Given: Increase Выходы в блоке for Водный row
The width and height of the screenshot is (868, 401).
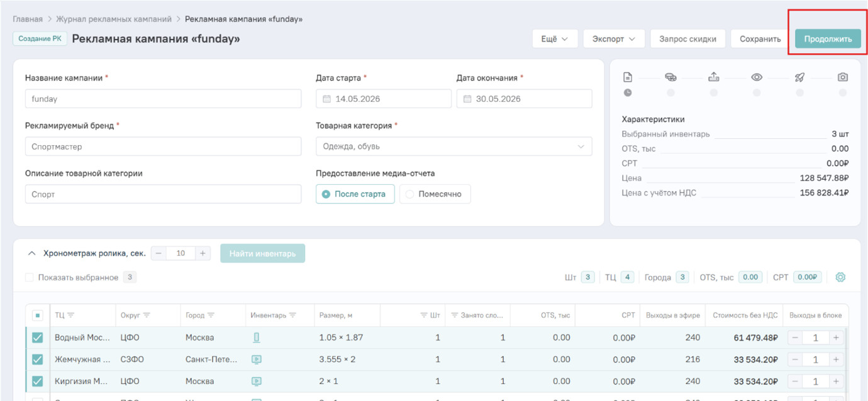Looking at the screenshot, I should tap(836, 338).
